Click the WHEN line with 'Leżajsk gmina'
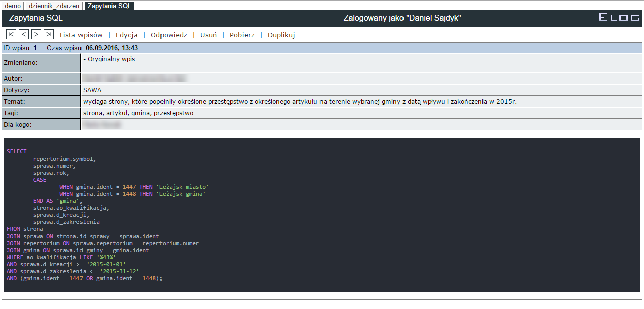This screenshot has height=309, width=644. 133,194
